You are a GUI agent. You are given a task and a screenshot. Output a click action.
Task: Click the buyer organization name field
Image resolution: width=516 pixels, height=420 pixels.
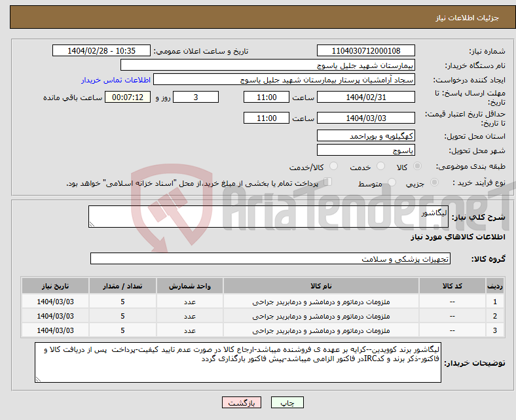268,65
